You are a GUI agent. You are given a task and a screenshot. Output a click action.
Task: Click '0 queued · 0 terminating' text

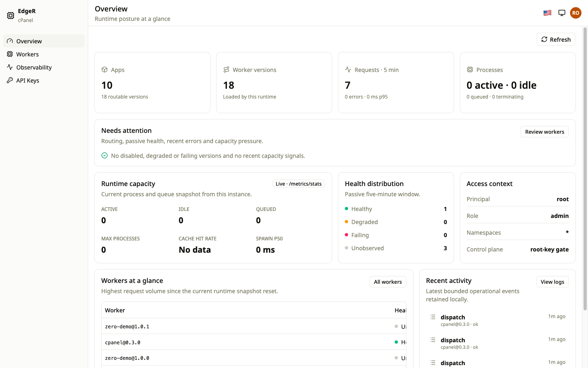pyautogui.click(x=495, y=97)
